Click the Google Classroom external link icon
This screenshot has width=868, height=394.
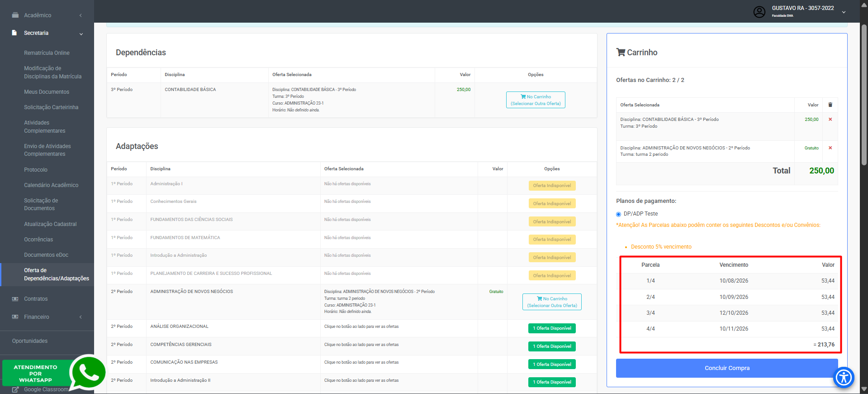(x=15, y=389)
